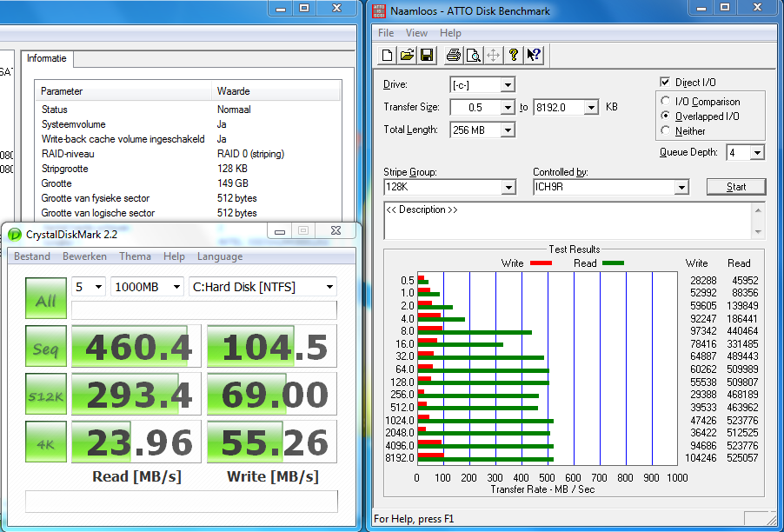The width and height of the screenshot is (784, 532).
Task: Save results using the floppy disk icon
Action: click(x=427, y=55)
